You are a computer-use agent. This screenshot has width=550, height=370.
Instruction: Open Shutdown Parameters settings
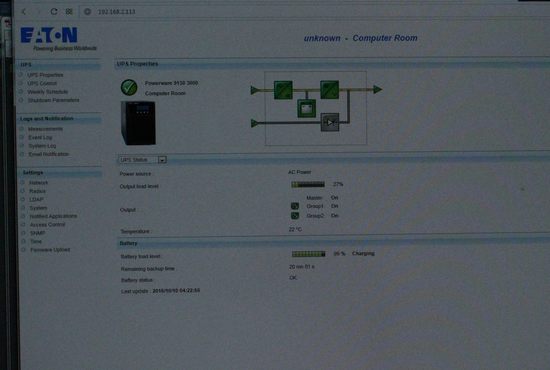(x=53, y=100)
